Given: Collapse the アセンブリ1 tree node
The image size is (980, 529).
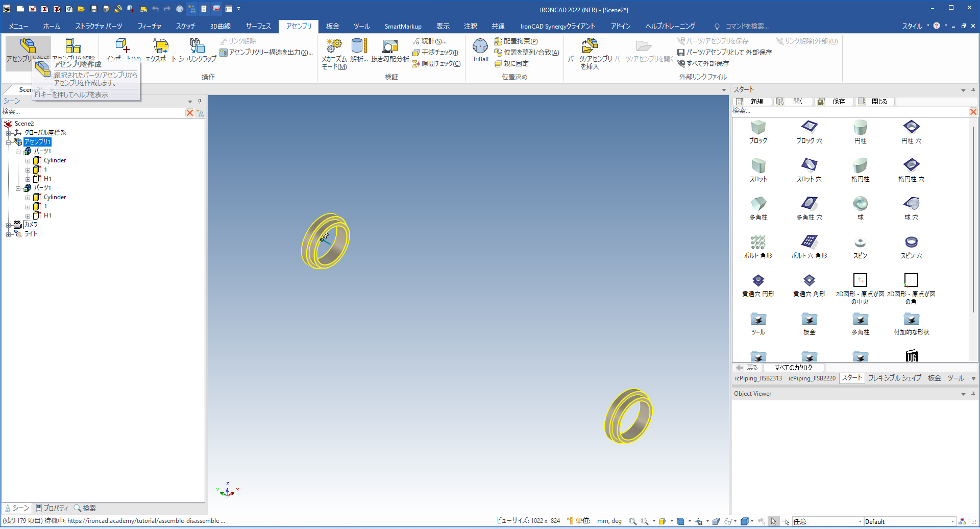Looking at the screenshot, I should tap(9, 142).
